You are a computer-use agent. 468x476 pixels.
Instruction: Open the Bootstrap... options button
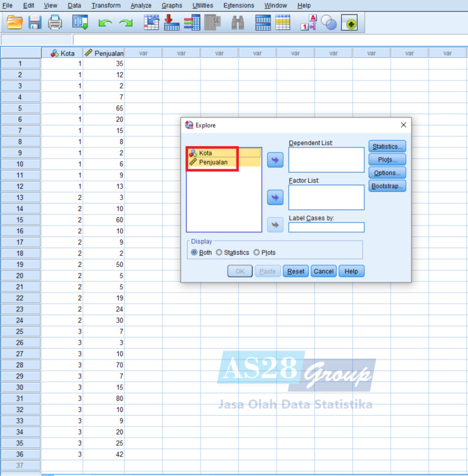(387, 186)
